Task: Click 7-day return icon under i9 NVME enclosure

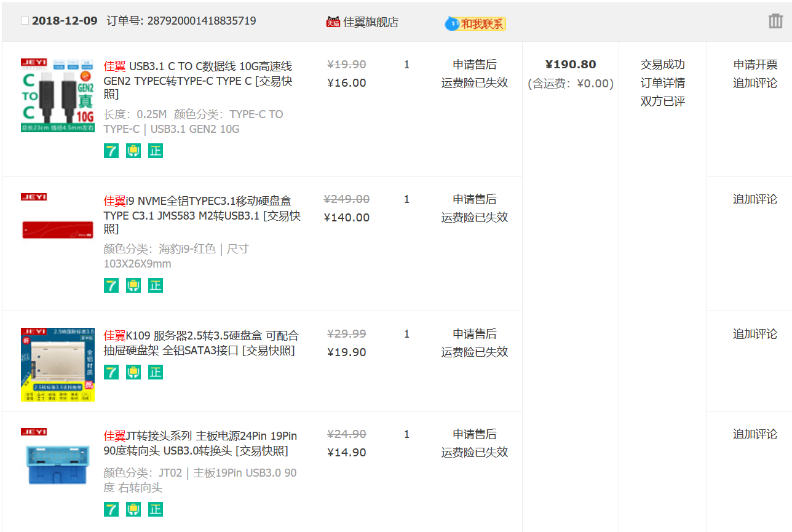Action: [x=111, y=285]
